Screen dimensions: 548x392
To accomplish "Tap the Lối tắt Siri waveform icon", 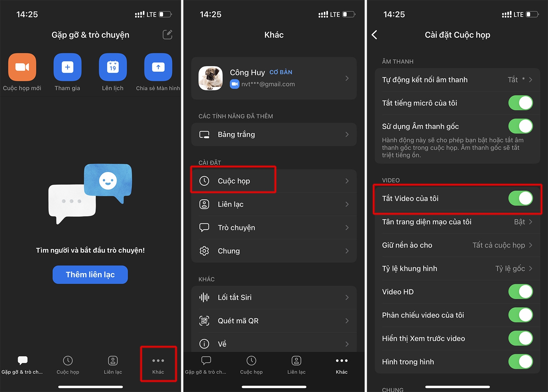I will point(204,297).
